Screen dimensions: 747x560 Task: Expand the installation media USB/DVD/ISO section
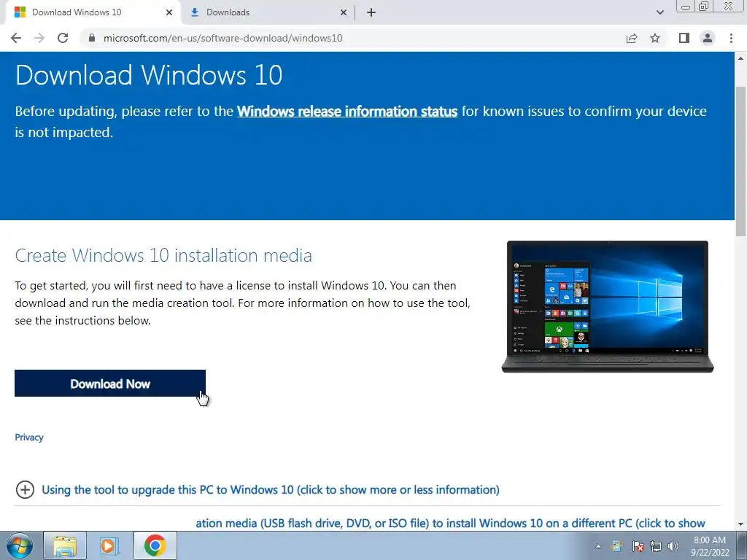(450, 523)
